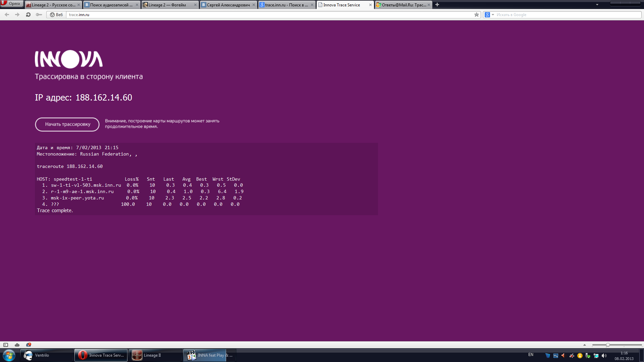Image resolution: width=644 pixels, height=362 pixels.
Task: Focus the Google search field
Action: 568,15
